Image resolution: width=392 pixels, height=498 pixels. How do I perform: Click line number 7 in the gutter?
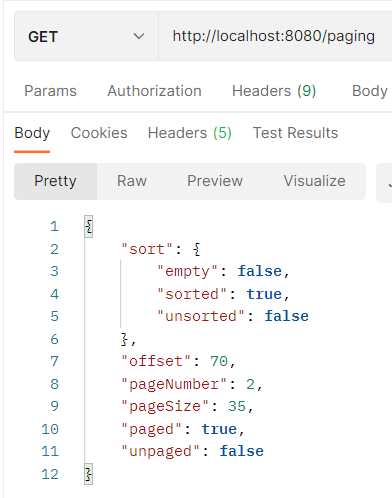tap(54, 361)
